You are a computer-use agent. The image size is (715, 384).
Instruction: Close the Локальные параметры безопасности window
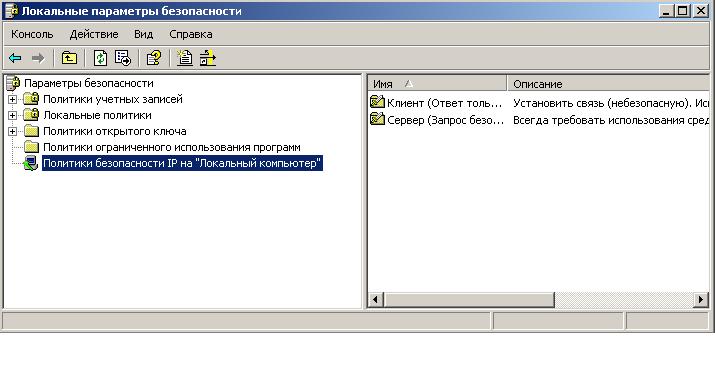pyautogui.click(x=701, y=11)
